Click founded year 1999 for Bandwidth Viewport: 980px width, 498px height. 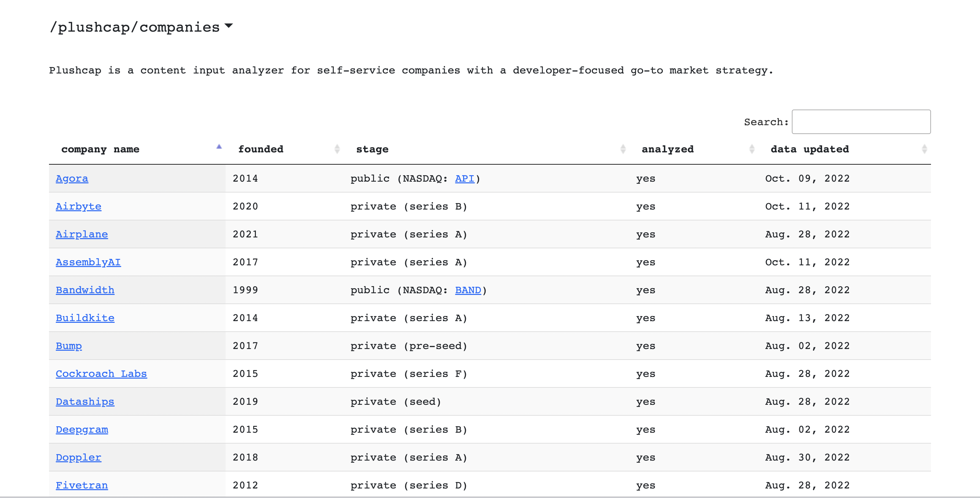(245, 290)
